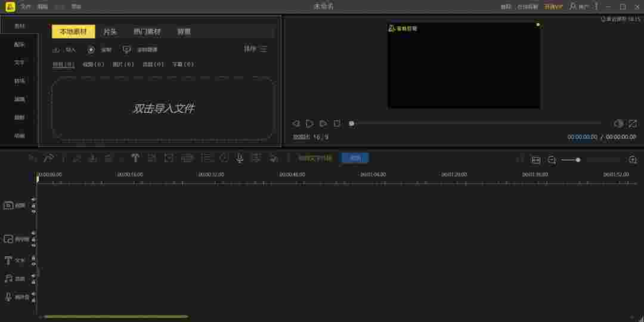
Task: Click the fit-timeline-to-window icon
Action: coord(535,160)
